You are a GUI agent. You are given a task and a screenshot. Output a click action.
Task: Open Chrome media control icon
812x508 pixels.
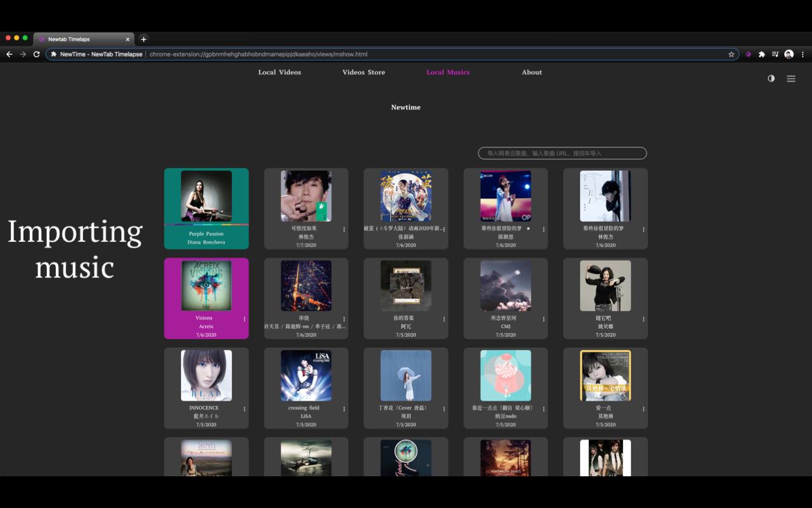pyautogui.click(x=775, y=54)
